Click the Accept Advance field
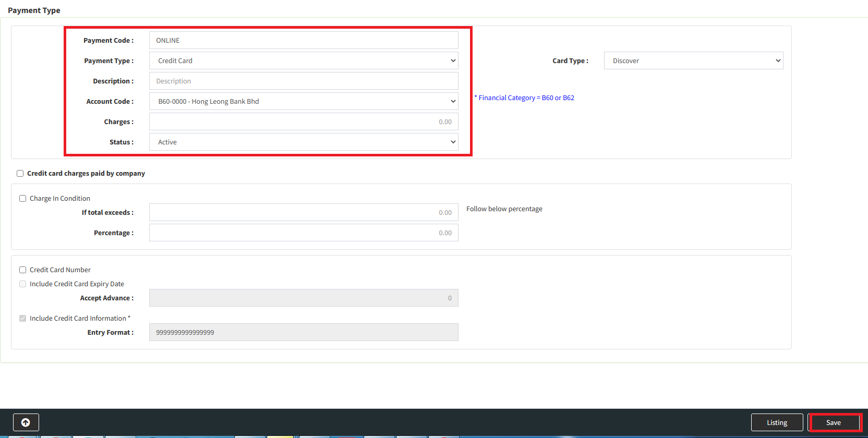This screenshot has width=868, height=438. [x=304, y=298]
